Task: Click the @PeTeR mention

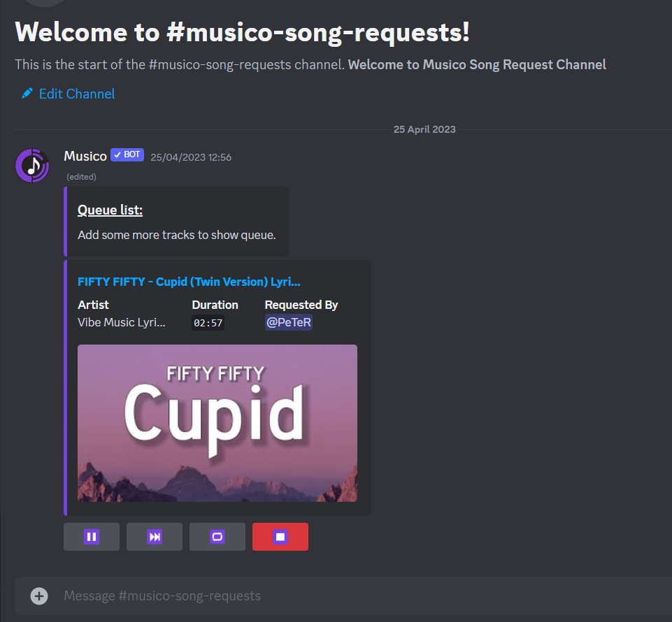Action: coord(288,322)
